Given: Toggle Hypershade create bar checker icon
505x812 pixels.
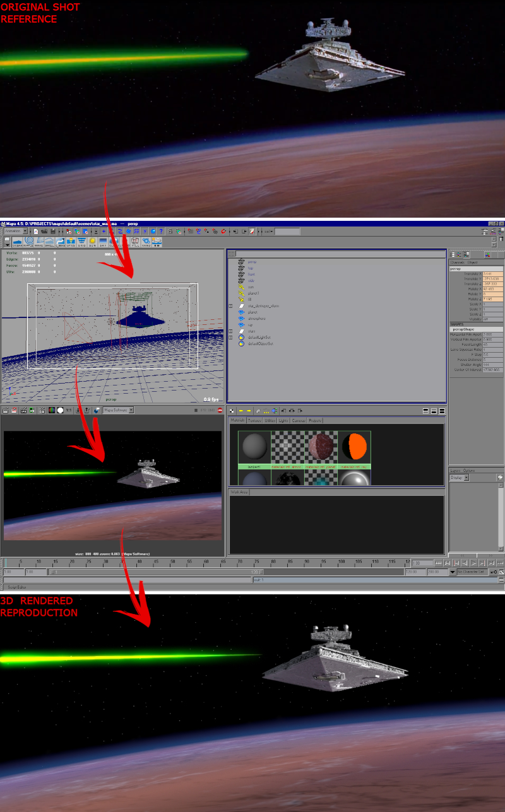Looking at the screenshot, I should 232,411.
